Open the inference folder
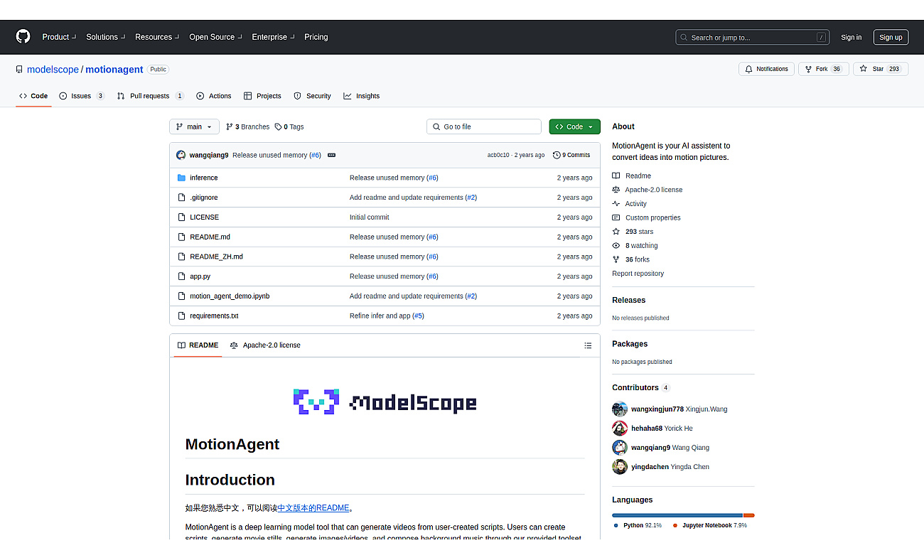The height and width of the screenshot is (560, 924). tap(204, 178)
